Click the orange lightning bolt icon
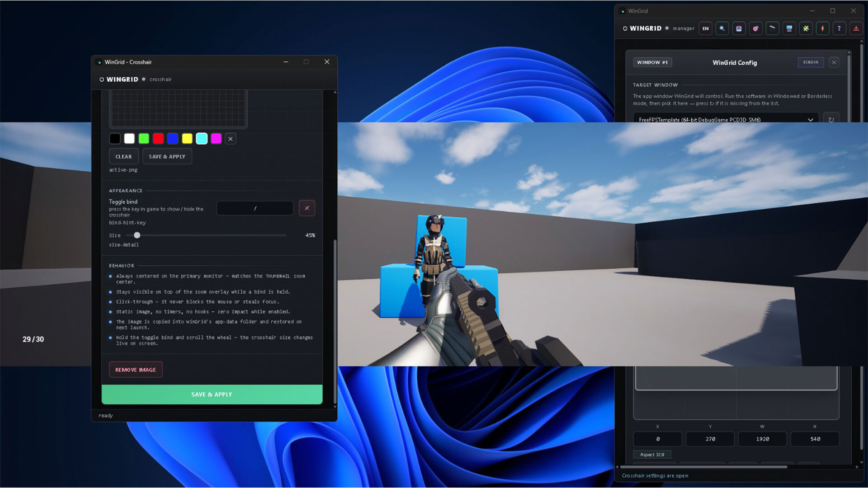This screenshot has height=488, width=868. 822,28
